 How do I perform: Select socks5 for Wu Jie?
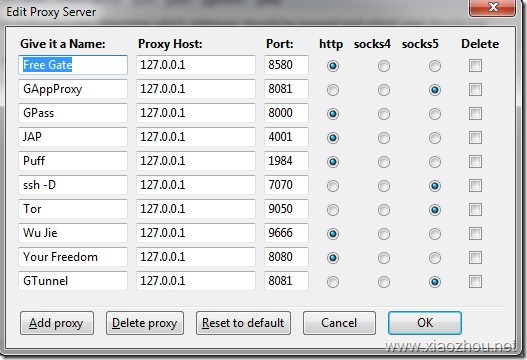(435, 234)
